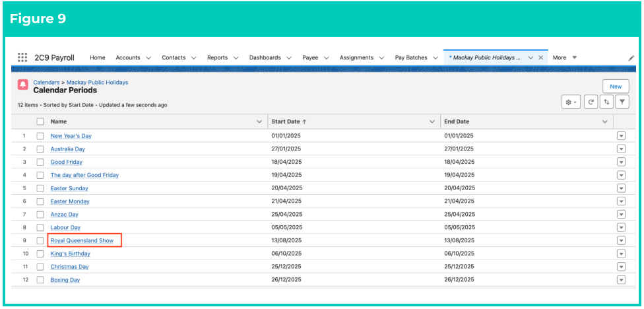644x309 pixels.
Task: Check the Royal Queensland Show row checkbox
Action: tap(40, 240)
